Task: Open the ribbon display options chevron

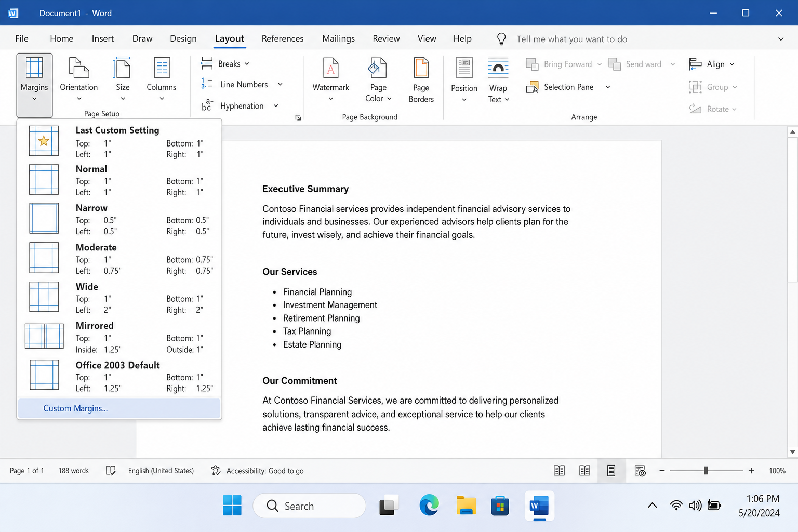Action: point(781,39)
